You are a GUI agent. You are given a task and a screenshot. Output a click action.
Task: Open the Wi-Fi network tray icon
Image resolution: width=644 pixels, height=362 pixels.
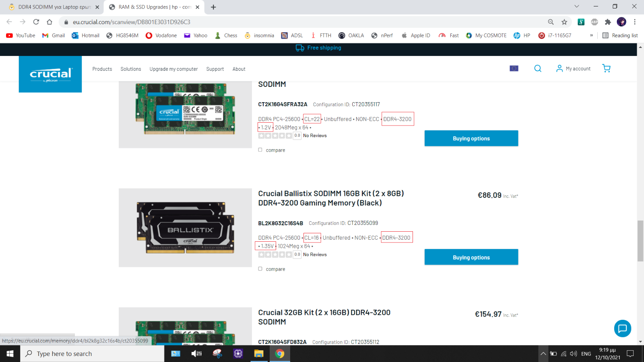coord(563,354)
